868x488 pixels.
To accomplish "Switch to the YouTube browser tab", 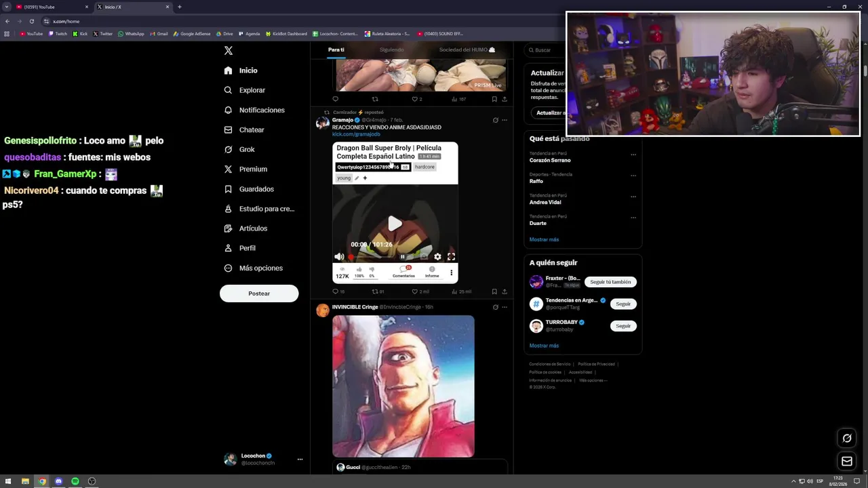I will coord(51,7).
